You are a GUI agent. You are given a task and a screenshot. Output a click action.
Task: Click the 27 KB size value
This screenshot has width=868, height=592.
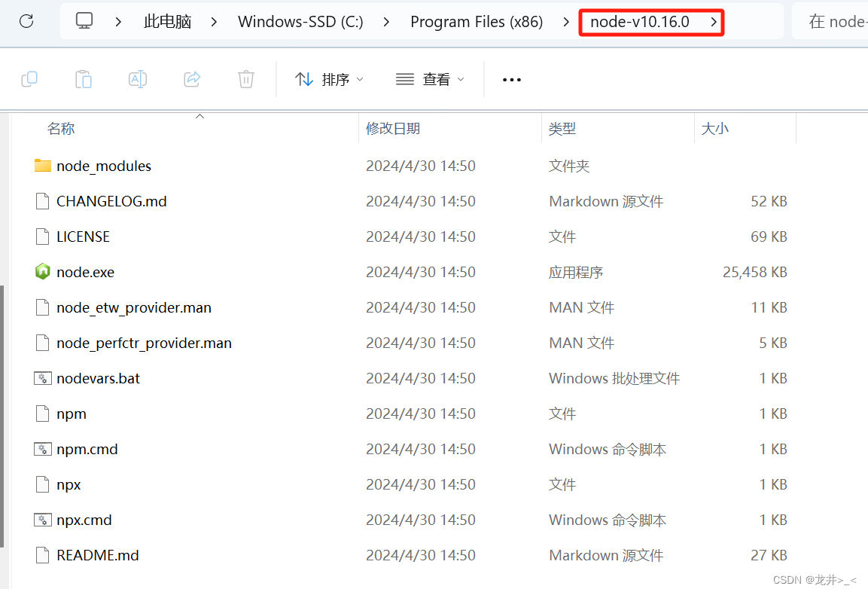click(x=769, y=556)
